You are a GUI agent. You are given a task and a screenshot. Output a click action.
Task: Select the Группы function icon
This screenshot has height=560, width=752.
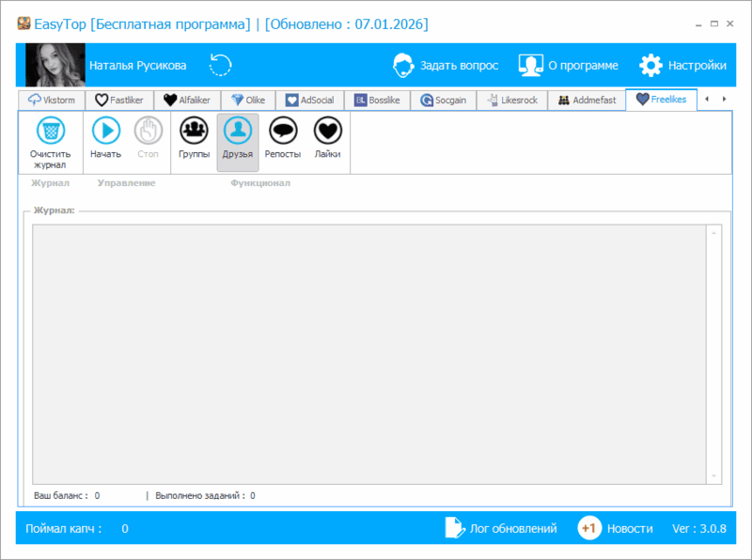[194, 131]
